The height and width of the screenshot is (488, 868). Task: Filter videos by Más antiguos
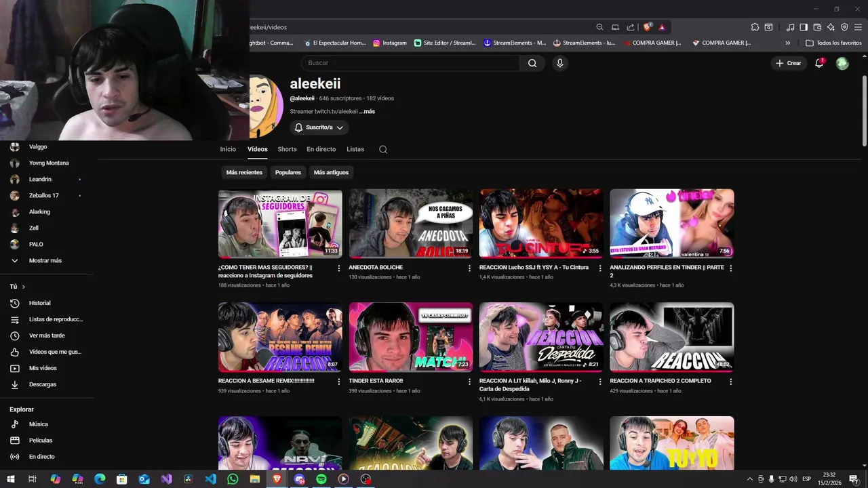pos(331,172)
